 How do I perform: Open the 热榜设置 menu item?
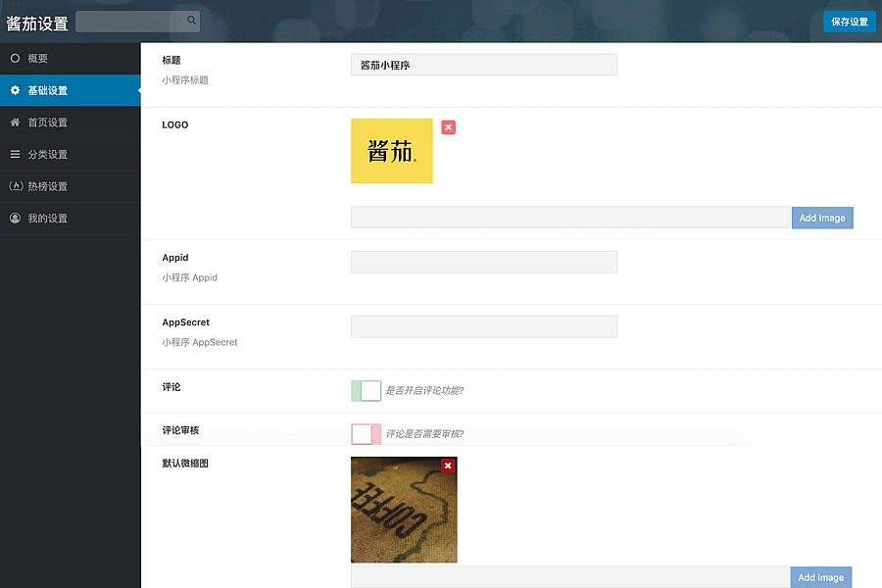(x=71, y=186)
